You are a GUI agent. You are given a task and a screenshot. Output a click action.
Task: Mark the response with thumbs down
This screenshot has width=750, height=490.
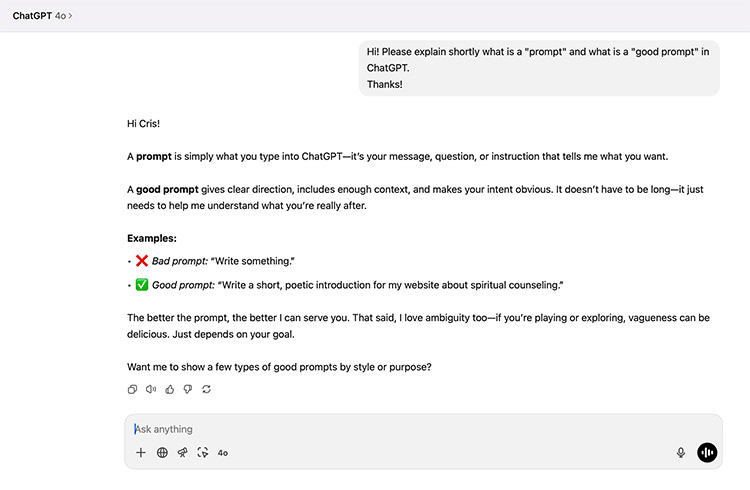pyautogui.click(x=188, y=390)
